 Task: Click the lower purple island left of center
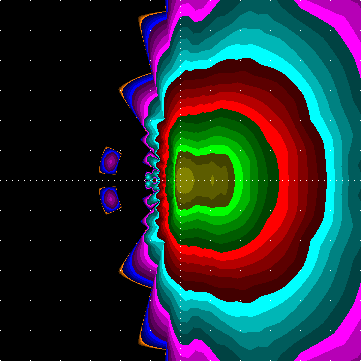click(x=110, y=200)
